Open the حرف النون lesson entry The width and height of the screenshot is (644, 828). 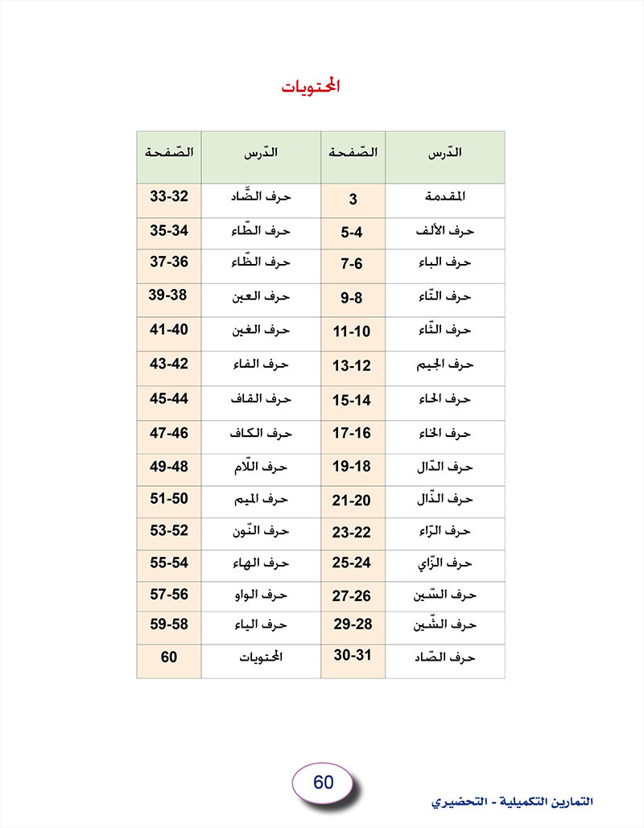(x=261, y=532)
